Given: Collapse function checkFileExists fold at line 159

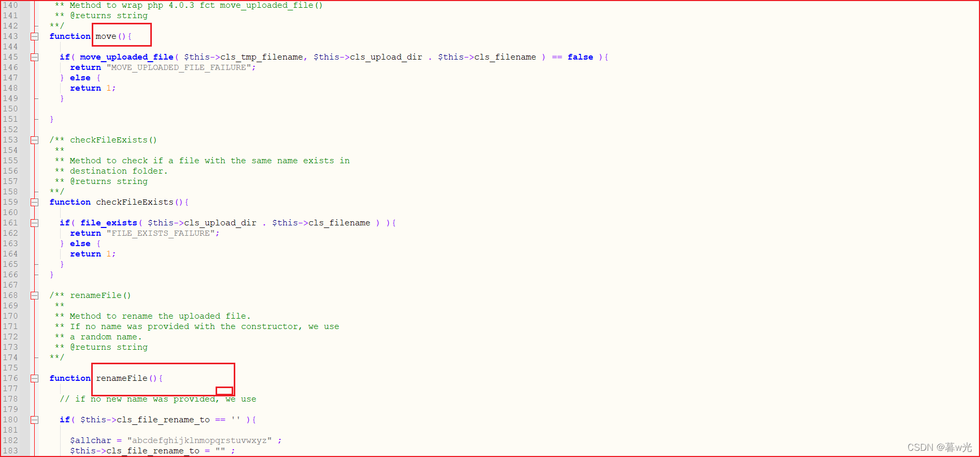Looking at the screenshot, I should coord(34,202).
